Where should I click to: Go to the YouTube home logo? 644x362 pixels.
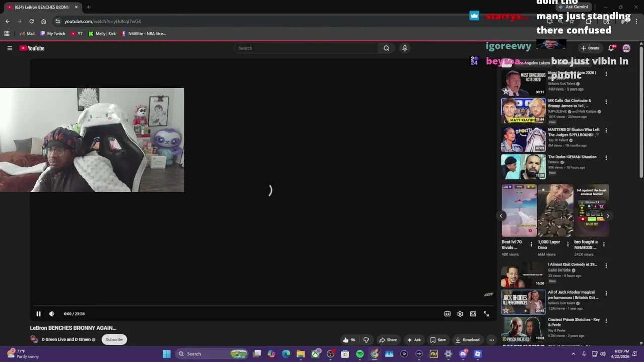point(32,48)
